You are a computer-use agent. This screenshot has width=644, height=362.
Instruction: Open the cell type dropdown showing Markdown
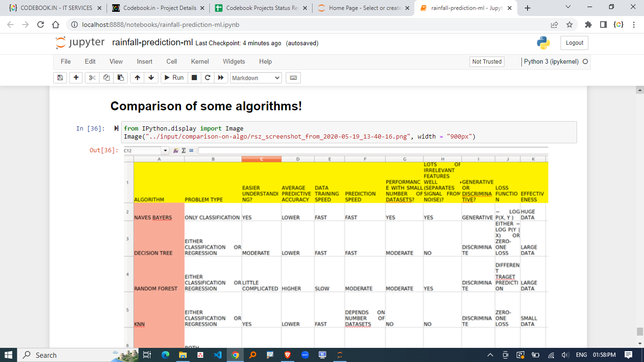(x=256, y=78)
